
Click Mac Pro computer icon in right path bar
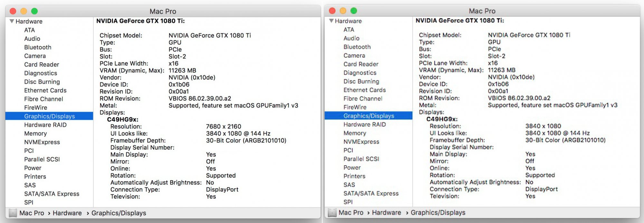pyautogui.click(x=332, y=213)
